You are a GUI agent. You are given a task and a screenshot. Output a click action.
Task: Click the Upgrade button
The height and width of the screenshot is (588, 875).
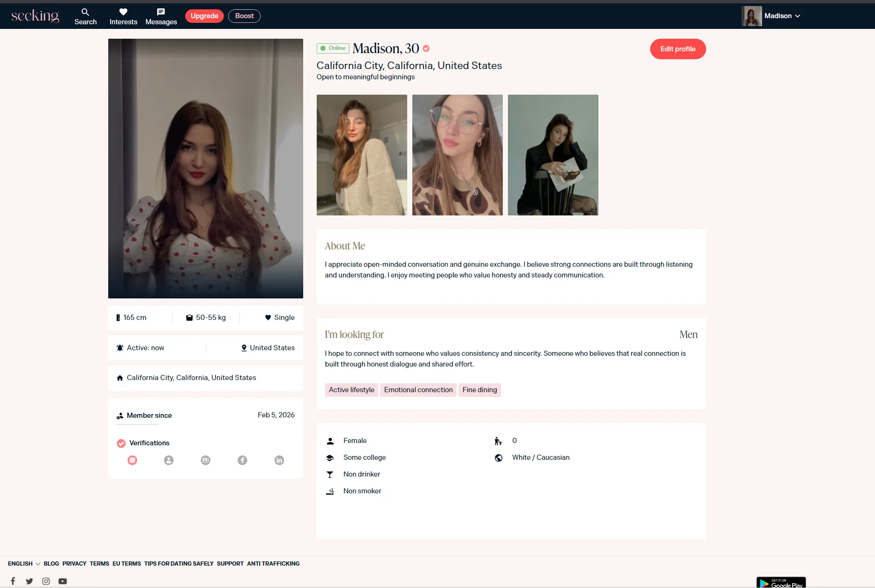click(204, 16)
